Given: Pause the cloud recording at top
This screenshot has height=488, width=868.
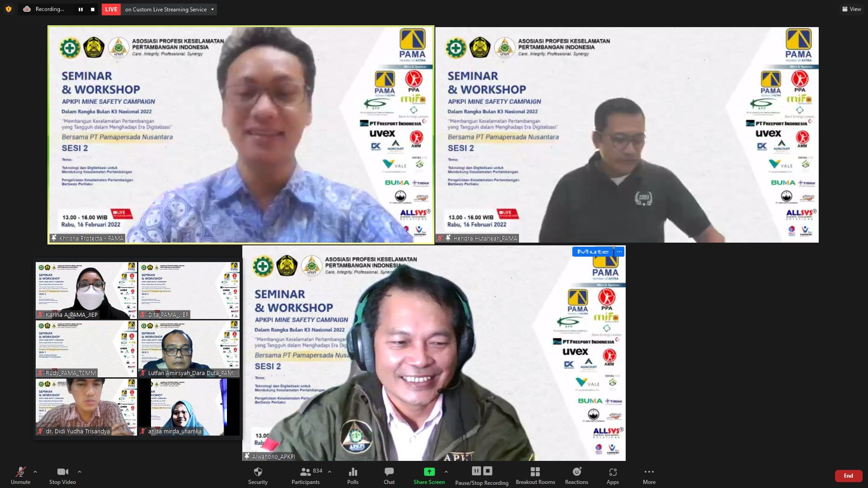Looking at the screenshot, I should tap(80, 9).
